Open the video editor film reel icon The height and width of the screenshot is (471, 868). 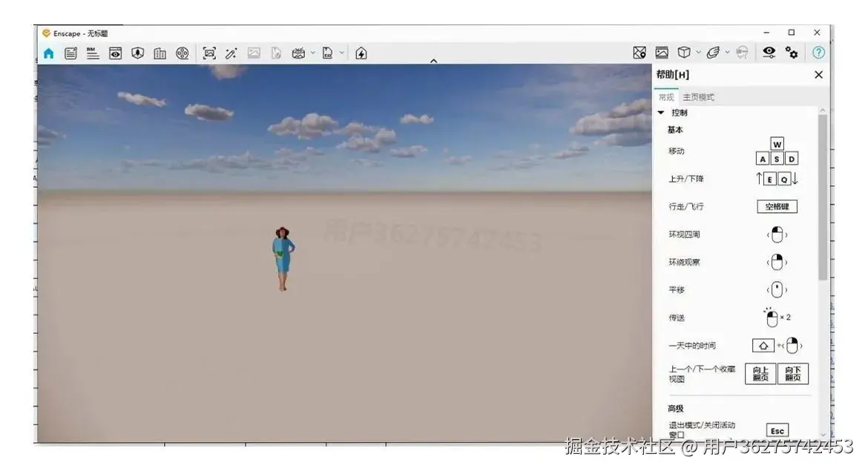click(x=182, y=53)
